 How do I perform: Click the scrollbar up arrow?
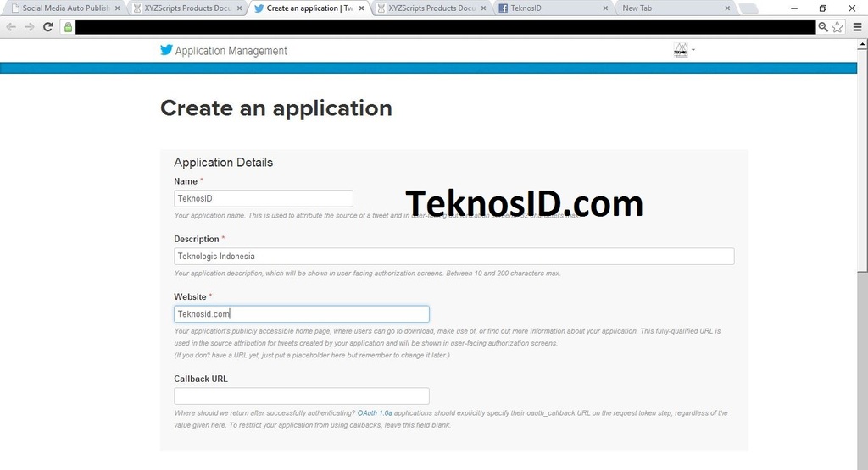(862, 46)
